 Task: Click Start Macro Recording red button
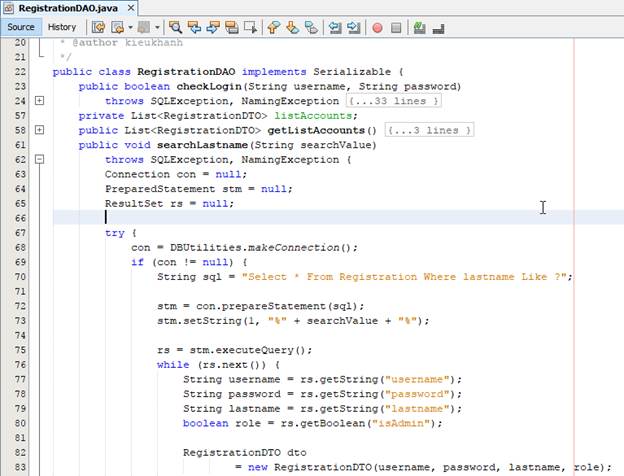pos(377,28)
